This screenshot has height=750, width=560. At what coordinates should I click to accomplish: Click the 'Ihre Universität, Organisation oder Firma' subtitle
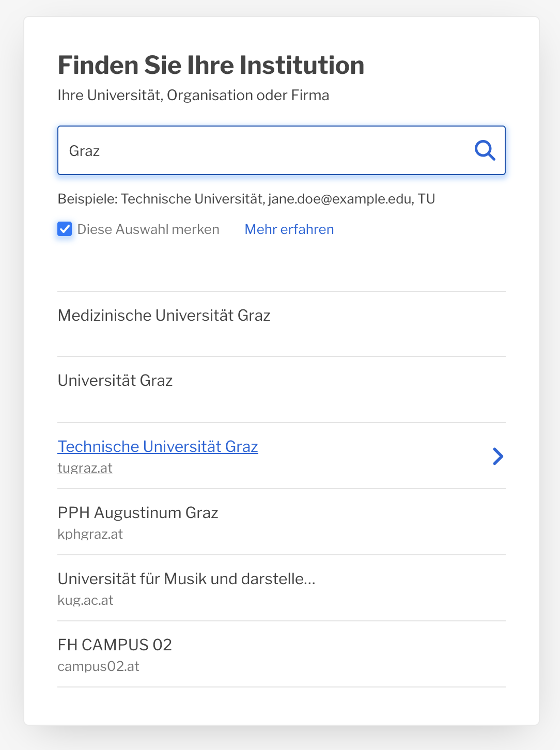pyautogui.click(x=194, y=96)
